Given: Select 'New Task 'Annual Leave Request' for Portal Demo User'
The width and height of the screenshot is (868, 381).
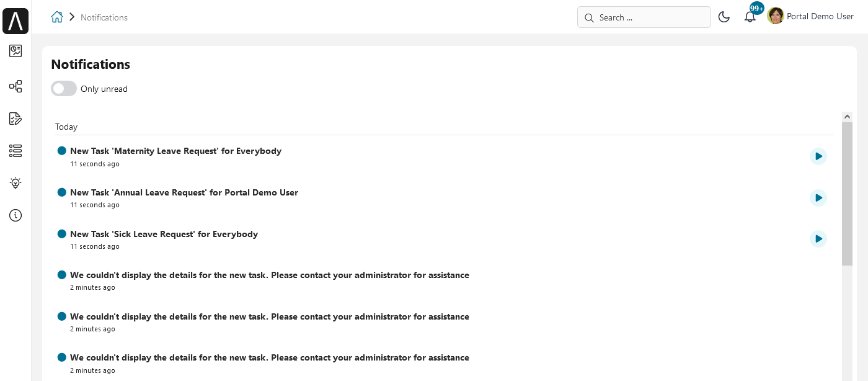Looking at the screenshot, I should pyautogui.click(x=184, y=192).
